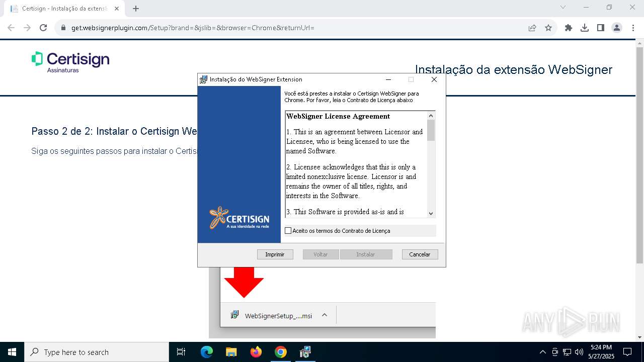
Task: Minimize the WebSigner installer dialog
Action: [x=388, y=79]
